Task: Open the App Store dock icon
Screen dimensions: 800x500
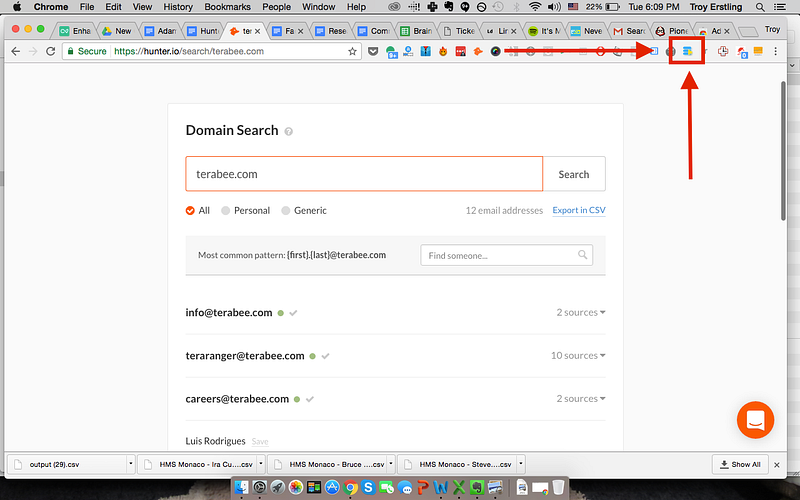Action: 332,487
